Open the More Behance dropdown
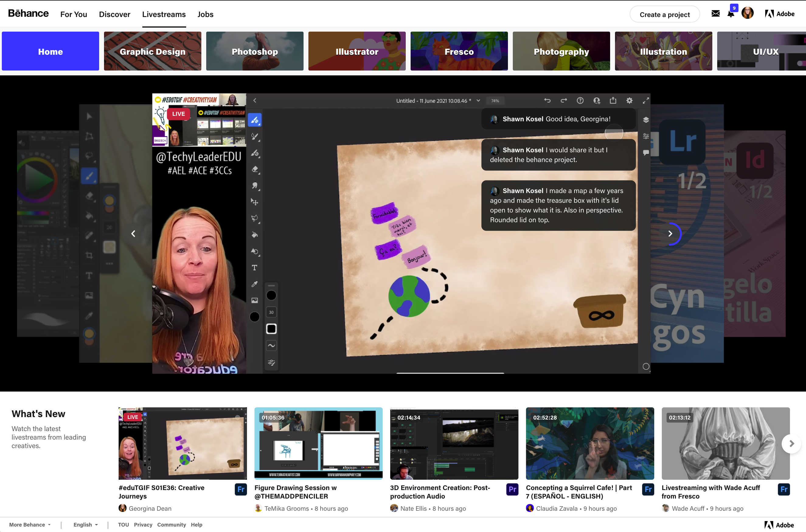The height and width of the screenshot is (532, 806). 30,524
